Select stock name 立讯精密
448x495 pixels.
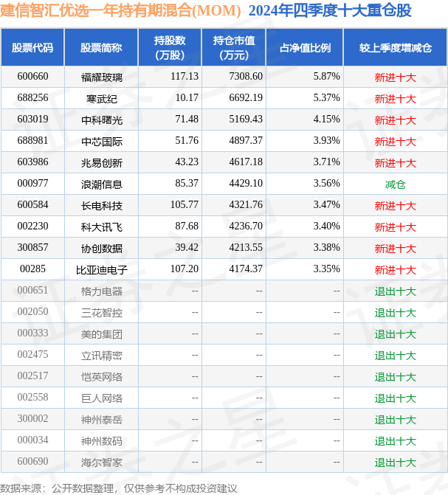(101, 356)
